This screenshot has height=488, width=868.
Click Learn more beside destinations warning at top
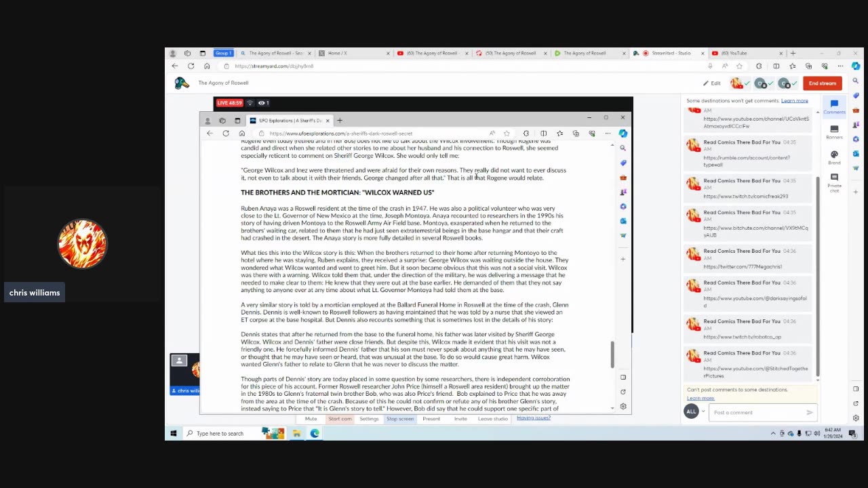[x=794, y=101]
